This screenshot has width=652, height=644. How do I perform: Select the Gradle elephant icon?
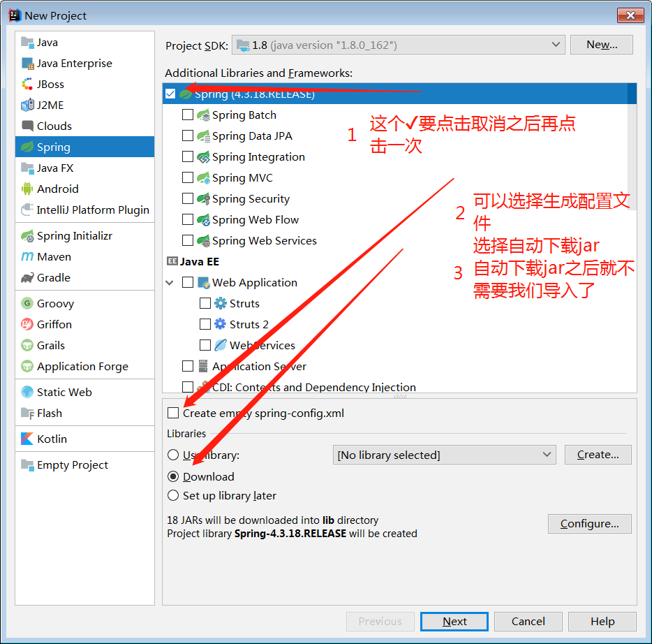tap(27, 277)
